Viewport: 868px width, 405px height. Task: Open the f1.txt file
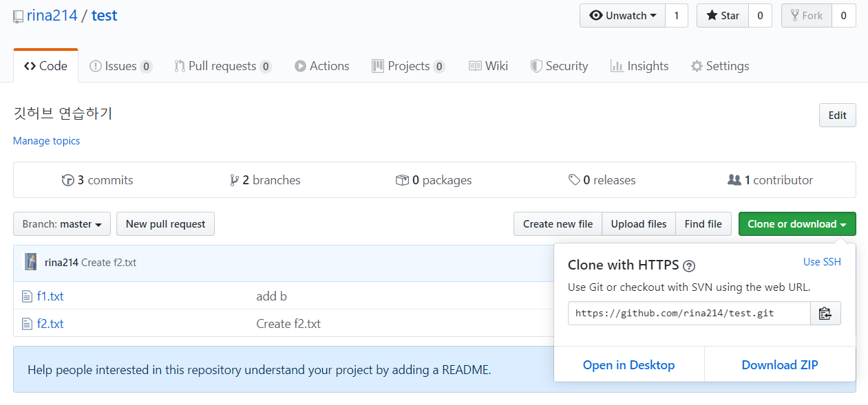click(50, 296)
